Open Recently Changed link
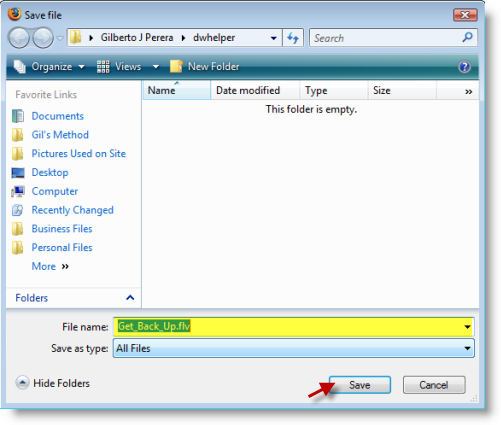This screenshot has width=501, height=425. click(x=73, y=210)
